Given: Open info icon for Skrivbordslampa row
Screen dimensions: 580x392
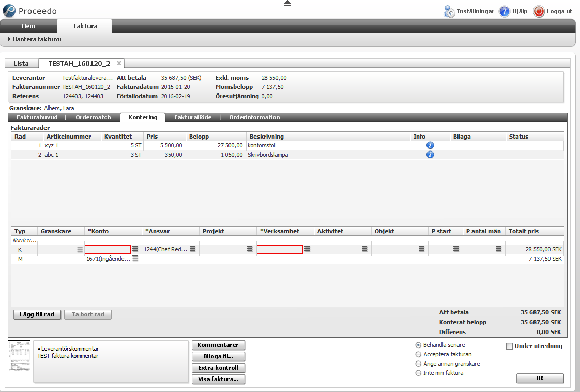Looking at the screenshot, I should pos(430,155).
